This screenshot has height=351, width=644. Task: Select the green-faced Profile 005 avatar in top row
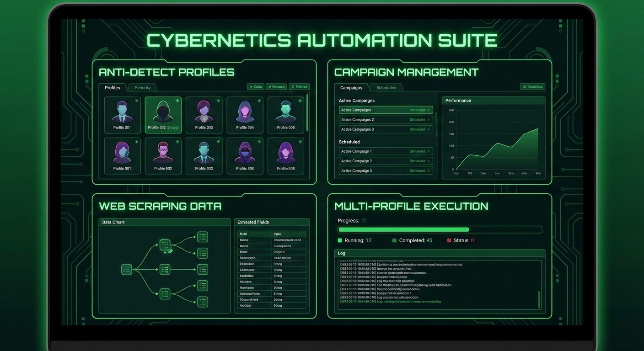tap(286, 112)
